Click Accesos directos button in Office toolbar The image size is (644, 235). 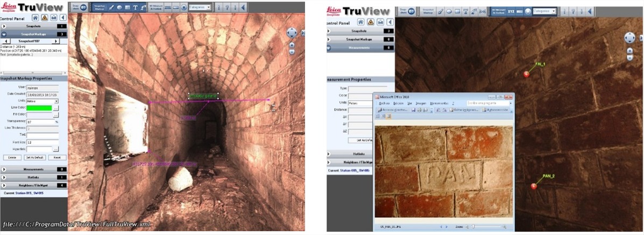tap(393, 110)
